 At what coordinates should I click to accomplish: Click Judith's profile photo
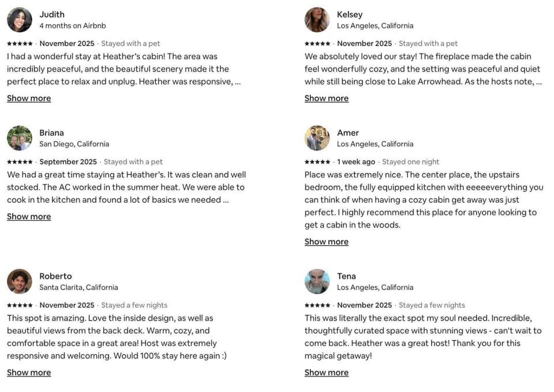[20, 20]
